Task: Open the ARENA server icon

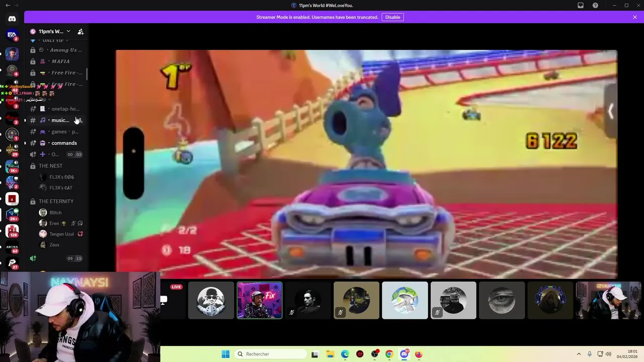Action: click(12, 247)
